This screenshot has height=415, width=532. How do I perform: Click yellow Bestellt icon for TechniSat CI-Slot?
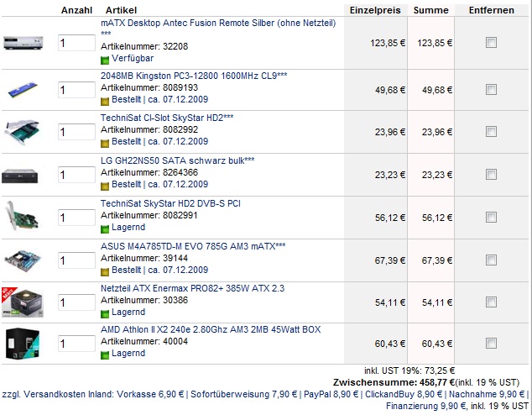[105, 144]
